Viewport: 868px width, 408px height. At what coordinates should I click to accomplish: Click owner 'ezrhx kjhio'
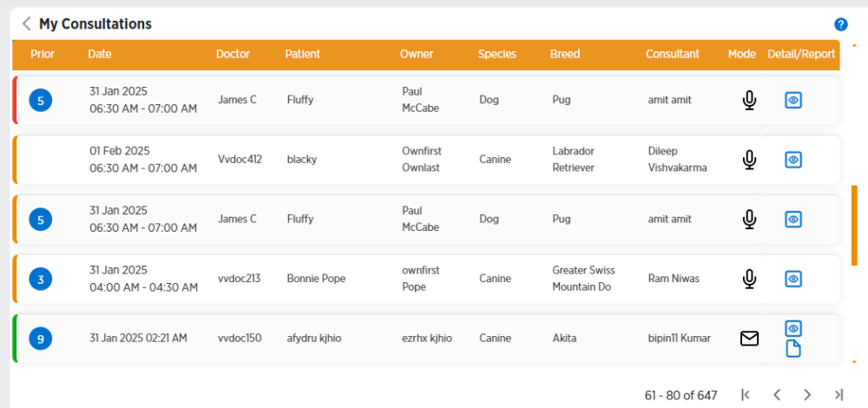(x=427, y=338)
